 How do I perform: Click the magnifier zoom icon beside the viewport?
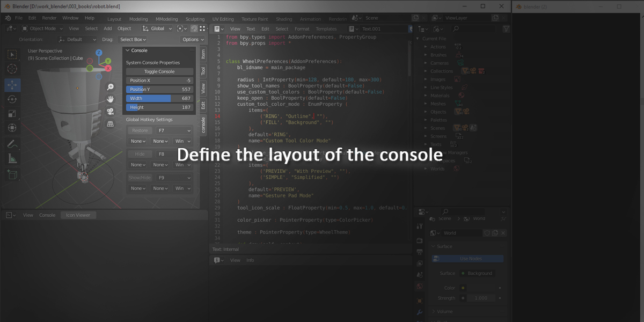click(x=110, y=87)
